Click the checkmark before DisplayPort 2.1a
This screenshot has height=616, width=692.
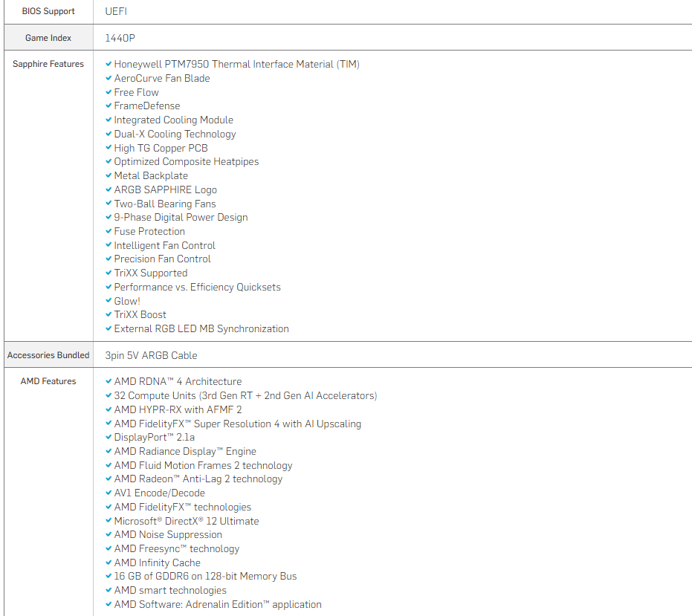(109, 438)
